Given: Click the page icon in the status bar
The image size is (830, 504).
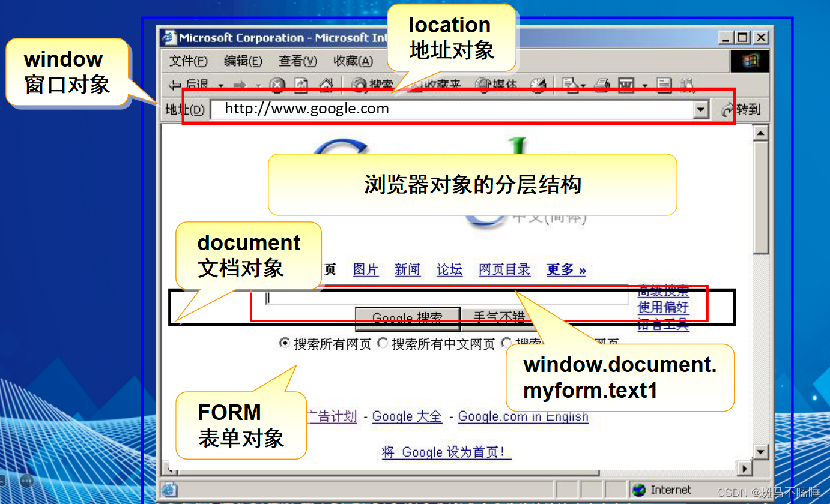Looking at the screenshot, I should click(169, 490).
